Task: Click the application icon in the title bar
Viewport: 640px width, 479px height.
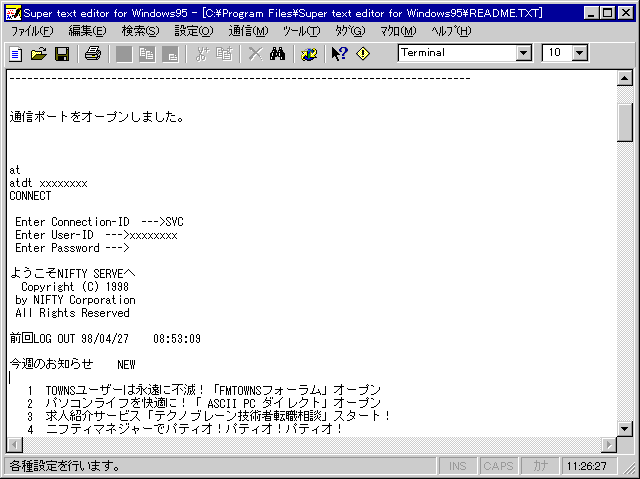Action: 13,13
